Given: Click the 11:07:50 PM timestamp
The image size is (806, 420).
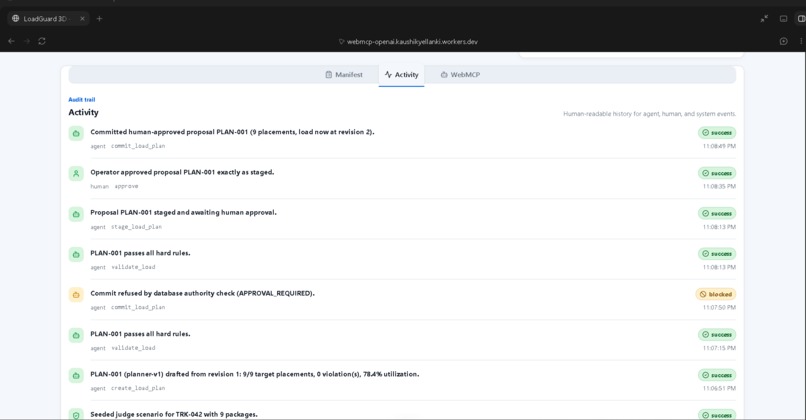Looking at the screenshot, I should coord(719,307).
